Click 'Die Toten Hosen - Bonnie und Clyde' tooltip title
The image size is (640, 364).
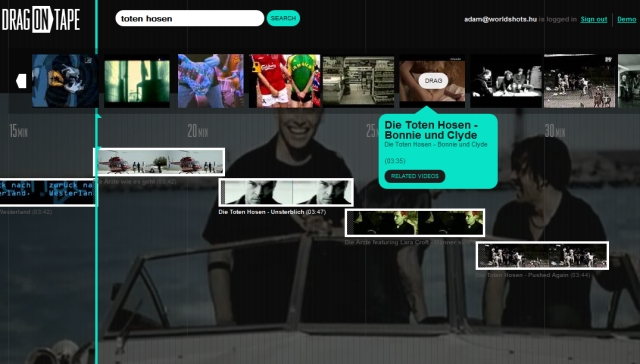point(431,130)
